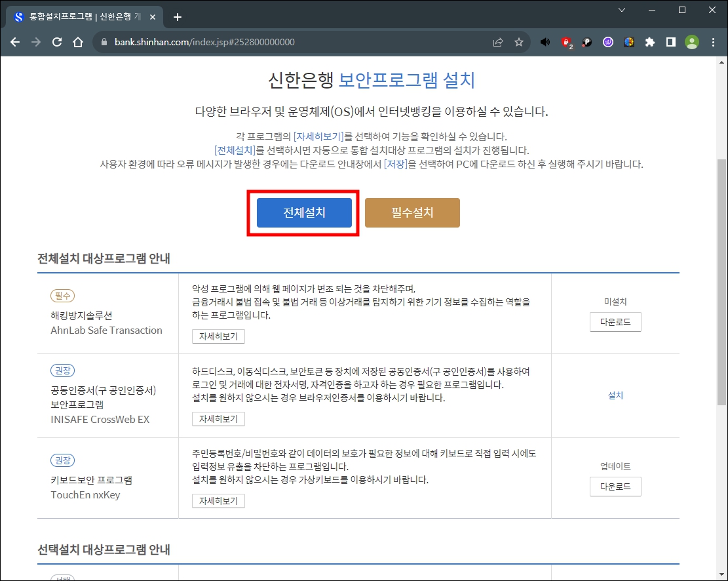Open the colorful globe extension icon

628,43
